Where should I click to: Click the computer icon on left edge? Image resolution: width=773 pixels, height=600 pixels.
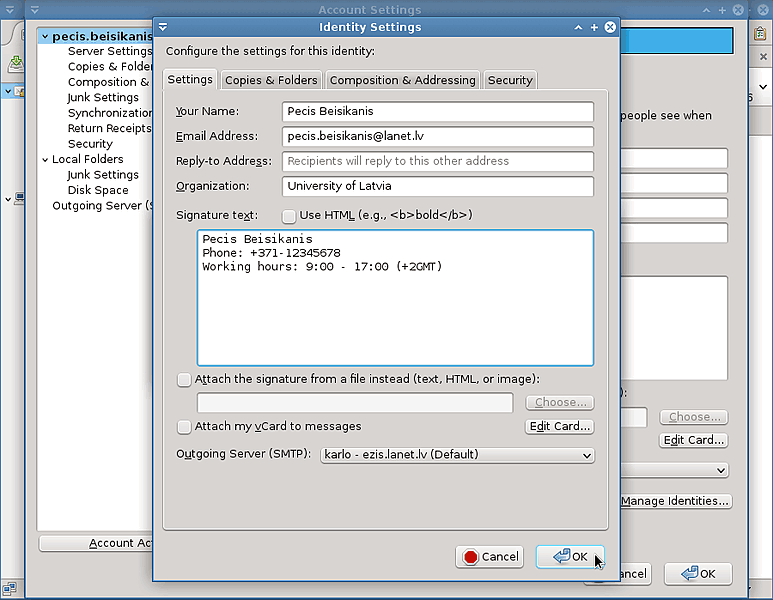[x=19, y=199]
